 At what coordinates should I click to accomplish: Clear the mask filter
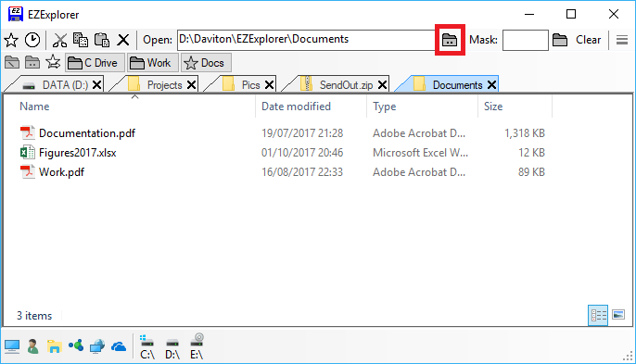[x=588, y=40]
